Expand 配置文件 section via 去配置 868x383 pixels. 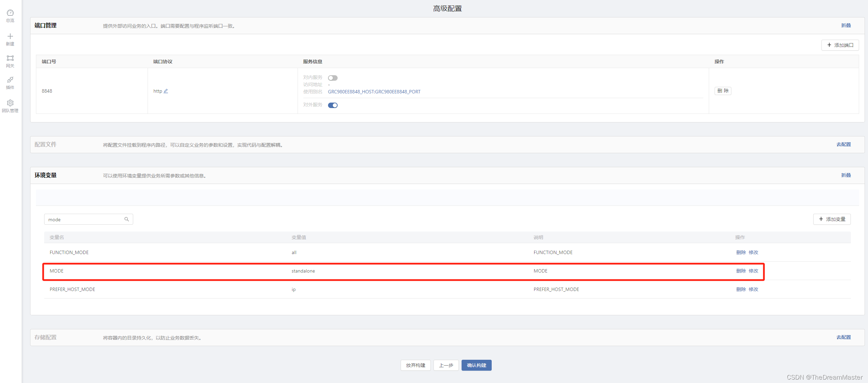point(843,144)
